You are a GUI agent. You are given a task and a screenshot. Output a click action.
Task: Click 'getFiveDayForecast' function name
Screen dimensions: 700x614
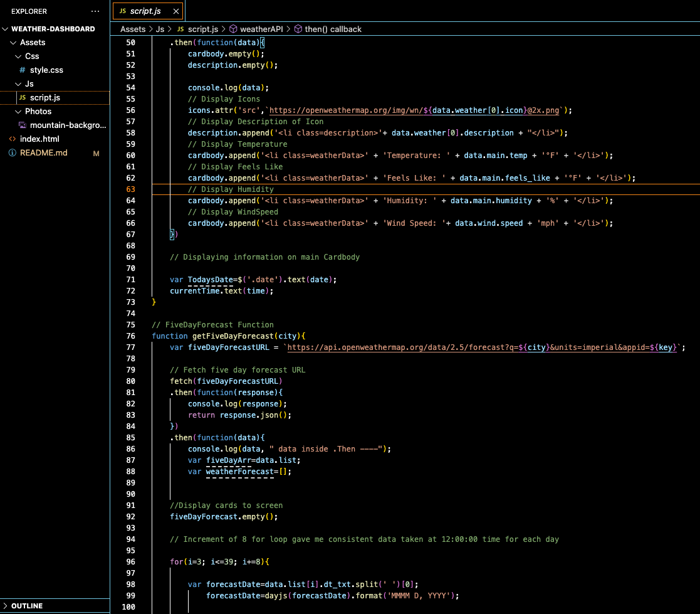click(232, 336)
